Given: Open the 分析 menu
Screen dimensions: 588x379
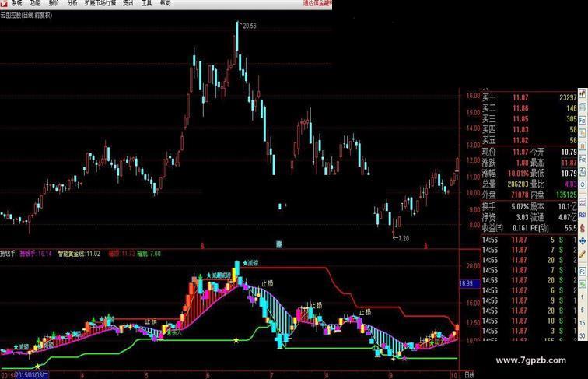Looking at the screenshot, I should [x=72, y=3].
